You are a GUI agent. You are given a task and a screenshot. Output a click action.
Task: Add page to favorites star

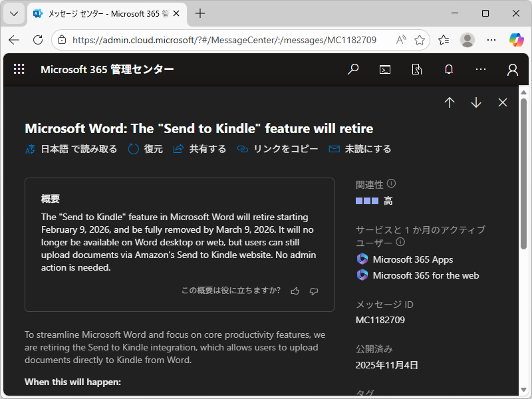pyautogui.click(x=420, y=40)
